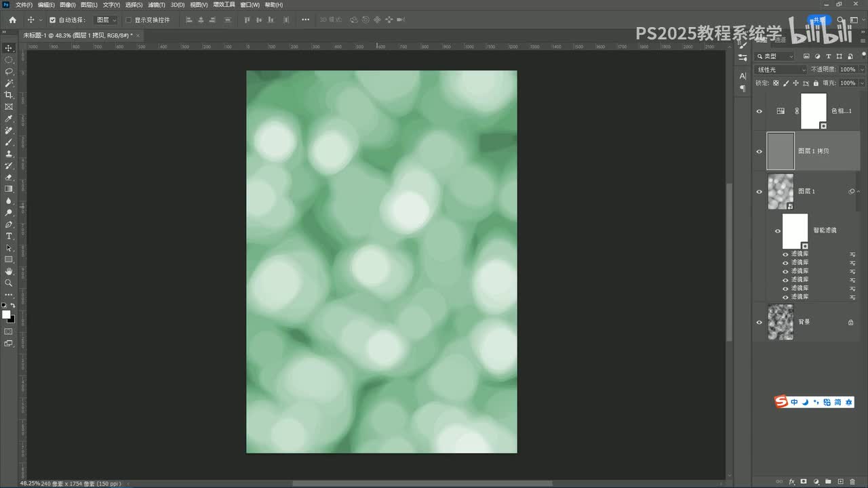Select the Magic Wand tool
Screen dimensions: 868x488
[9, 83]
